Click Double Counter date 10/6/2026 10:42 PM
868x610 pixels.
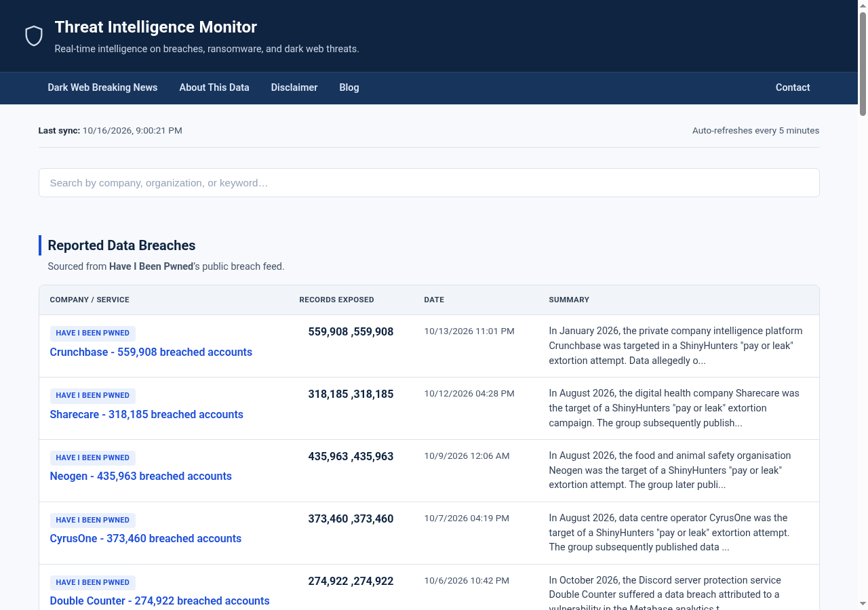coord(467,581)
